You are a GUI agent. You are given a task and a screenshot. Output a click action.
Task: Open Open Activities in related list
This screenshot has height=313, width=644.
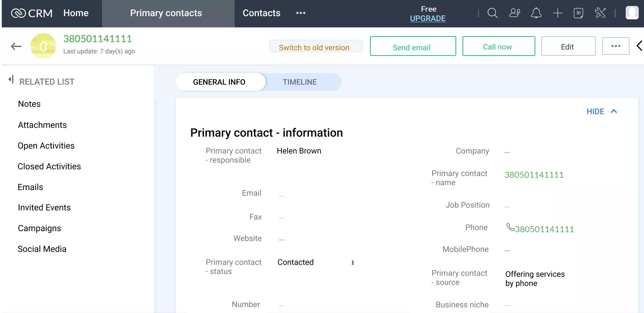(46, 146)
